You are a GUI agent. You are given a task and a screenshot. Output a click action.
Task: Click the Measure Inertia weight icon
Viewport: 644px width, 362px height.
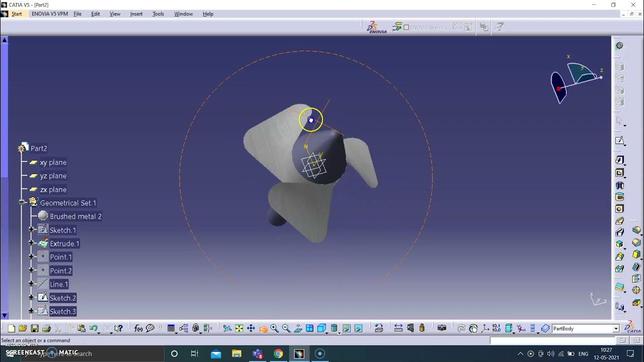(422, 328)
